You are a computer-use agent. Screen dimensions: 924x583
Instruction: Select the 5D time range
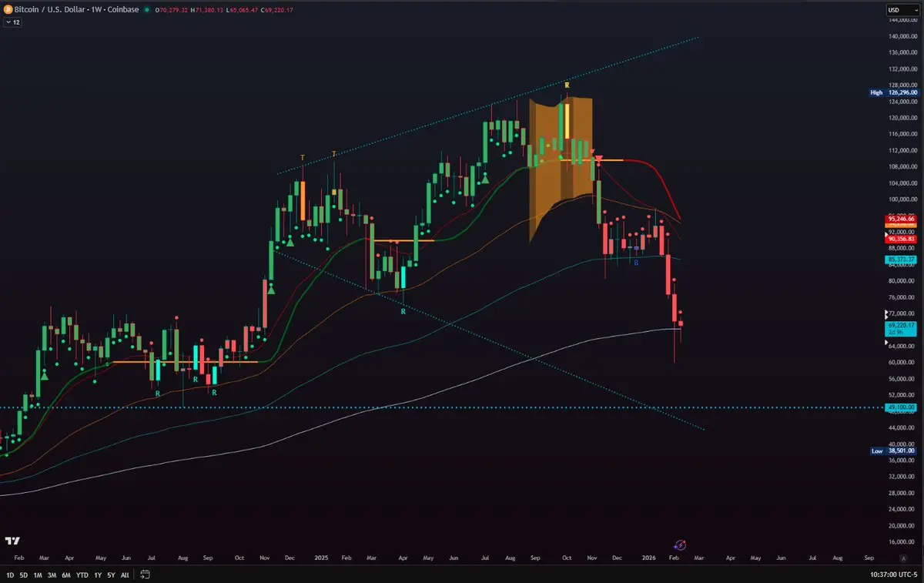[x=24, y=575]
